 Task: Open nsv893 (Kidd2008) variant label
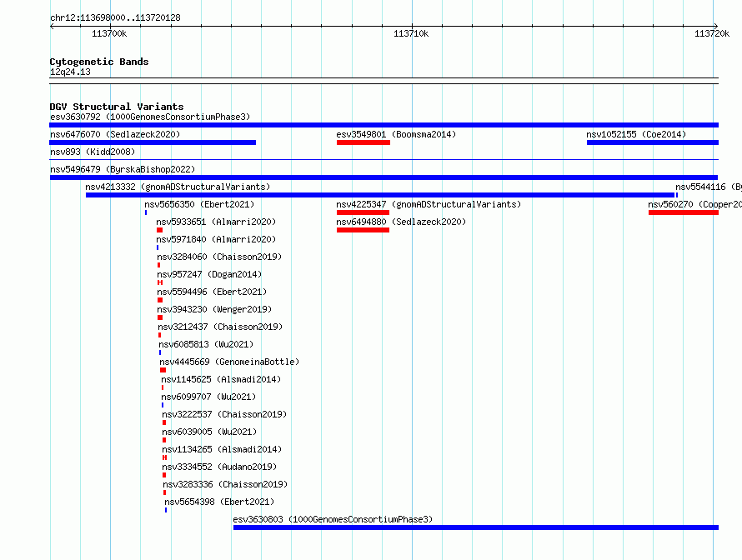click(93, 152)
